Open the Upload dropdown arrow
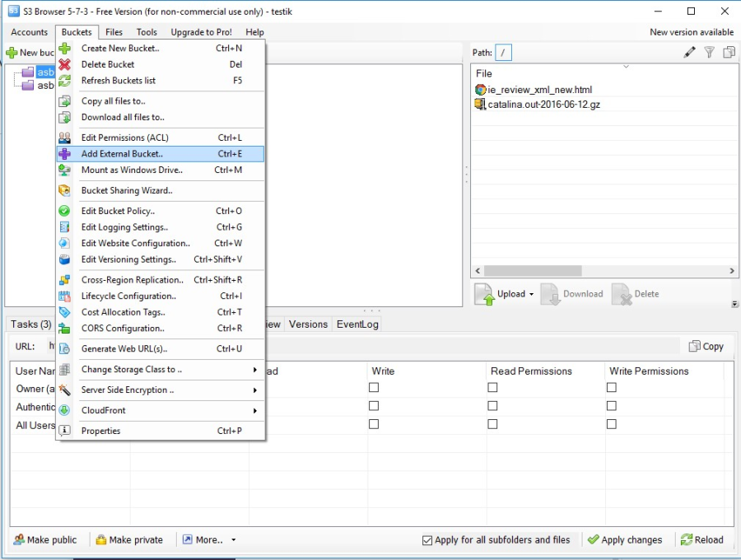Image resolution: width=741 pixels, height=560 pixels. coord(532,295)
